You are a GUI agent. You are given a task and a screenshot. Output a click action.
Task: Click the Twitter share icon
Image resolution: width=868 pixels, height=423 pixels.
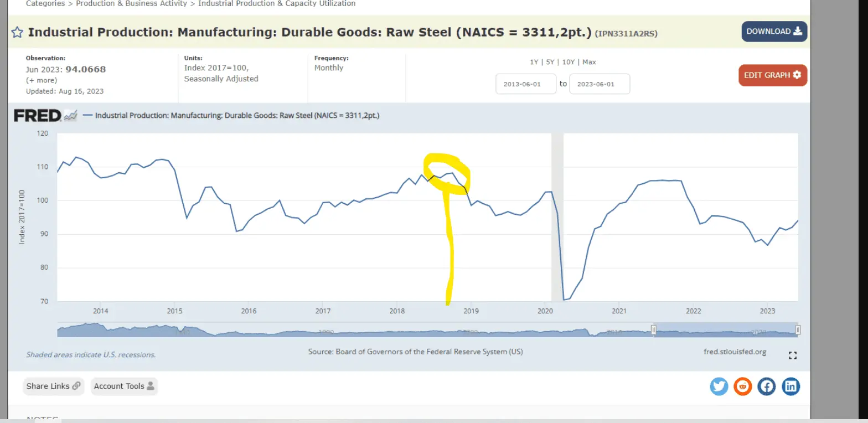point(719,386)
